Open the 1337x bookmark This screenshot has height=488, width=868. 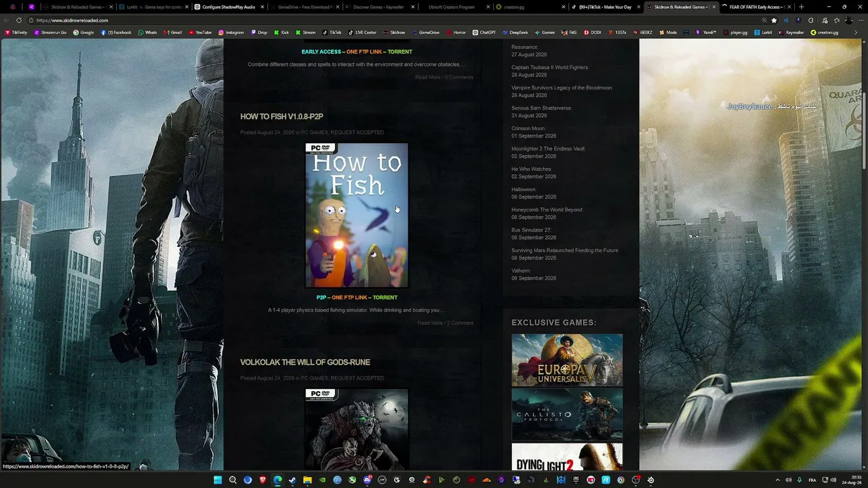(x=617, y=33)
